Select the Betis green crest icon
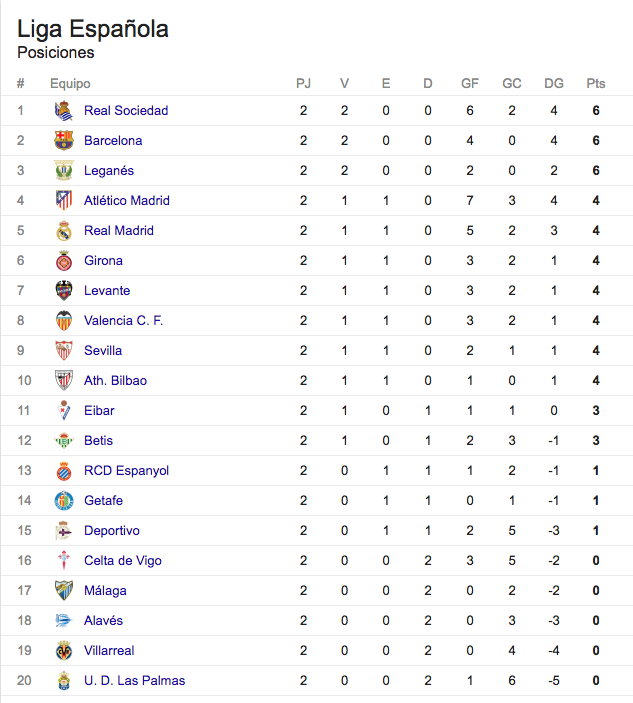The image size is (633, 703). (x=64, y=441)
